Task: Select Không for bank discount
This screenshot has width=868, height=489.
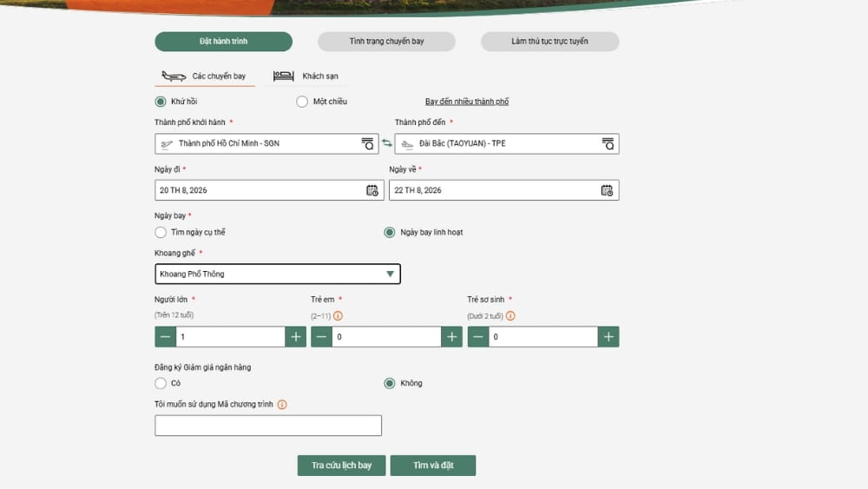Action: tap(390, 383)
